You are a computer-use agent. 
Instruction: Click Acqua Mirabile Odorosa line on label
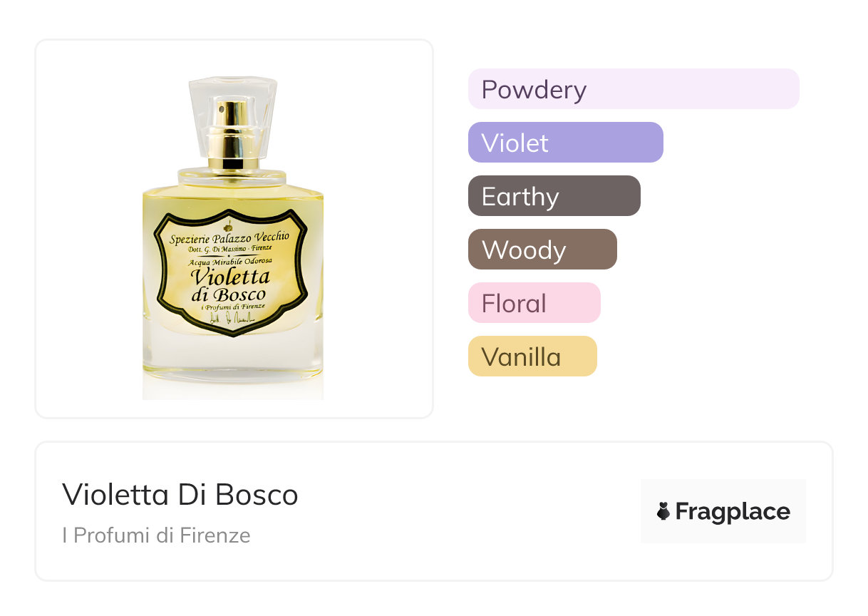[229, 262]
